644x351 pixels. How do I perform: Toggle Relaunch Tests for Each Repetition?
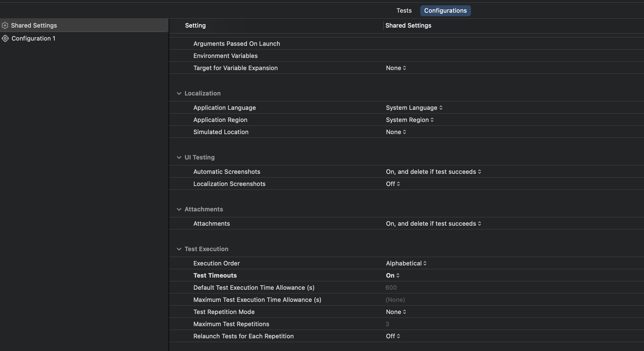tap(393, 336)
